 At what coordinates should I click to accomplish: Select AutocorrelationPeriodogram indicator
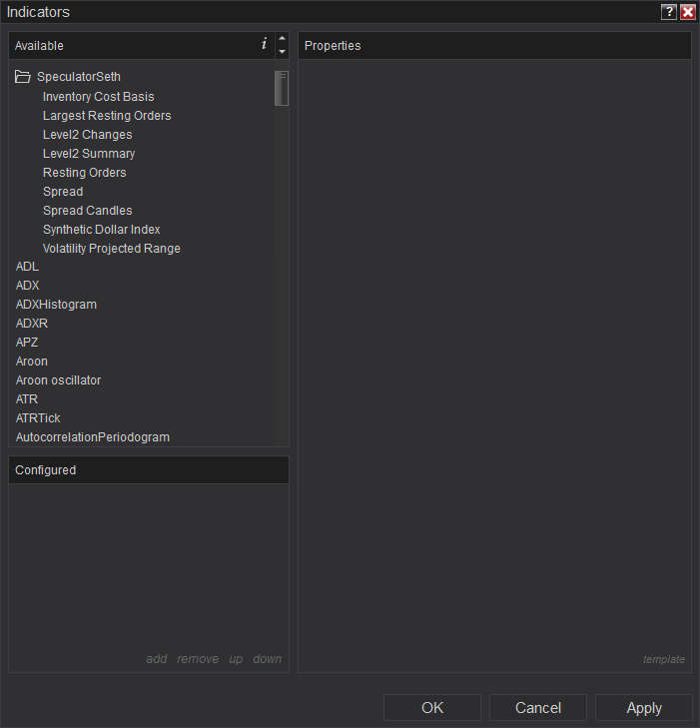pos(93,437)
